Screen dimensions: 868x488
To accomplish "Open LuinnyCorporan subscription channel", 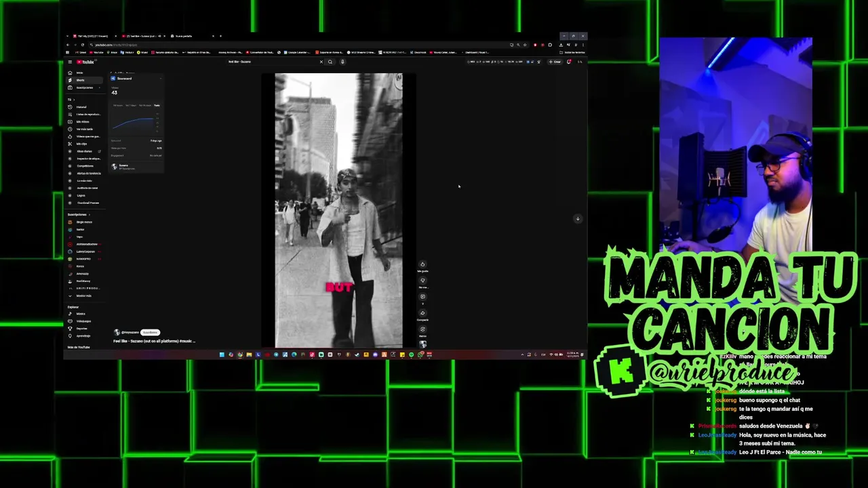I will [84, 251].
